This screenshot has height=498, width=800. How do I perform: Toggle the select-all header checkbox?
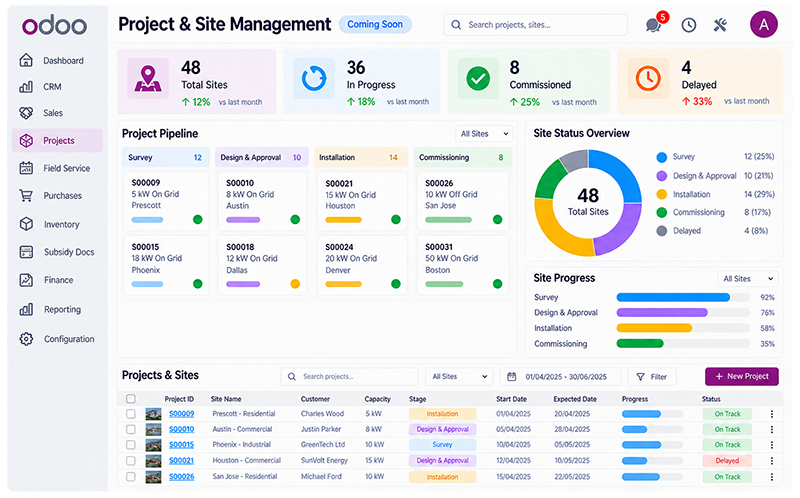[131, 399]
